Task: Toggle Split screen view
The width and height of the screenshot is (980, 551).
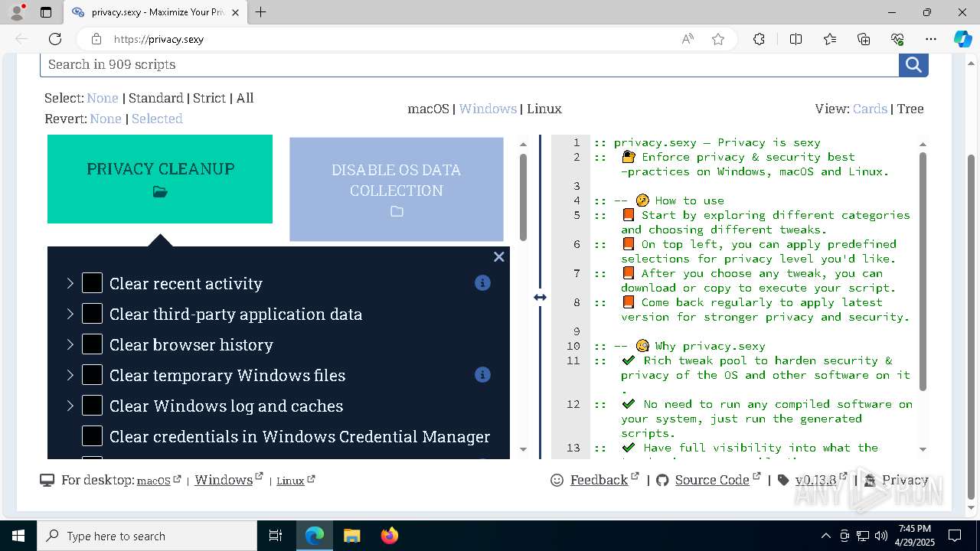Action: (x=795, y=39)
